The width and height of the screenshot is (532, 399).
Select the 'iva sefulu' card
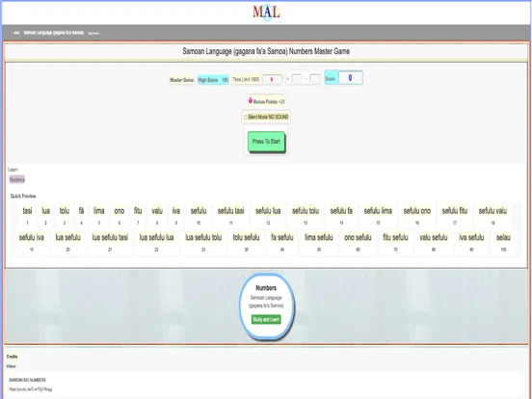(x=471, y=242)
